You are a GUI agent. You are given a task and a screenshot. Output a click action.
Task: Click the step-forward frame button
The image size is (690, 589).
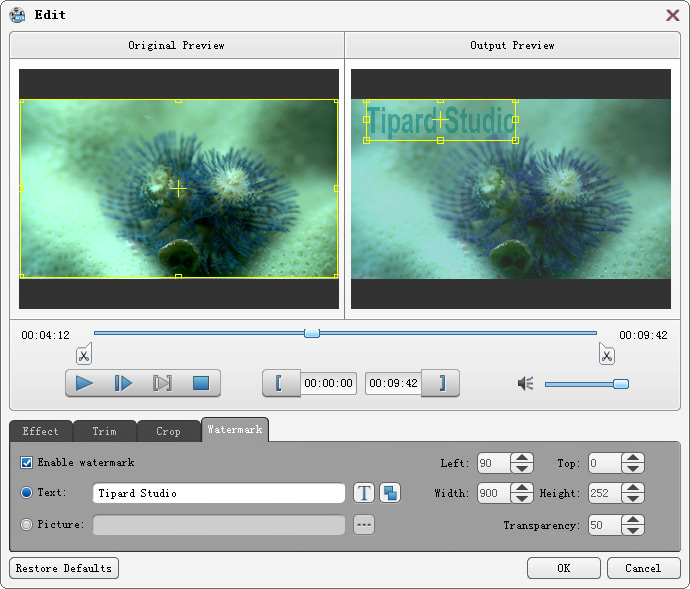coord(123,383)
